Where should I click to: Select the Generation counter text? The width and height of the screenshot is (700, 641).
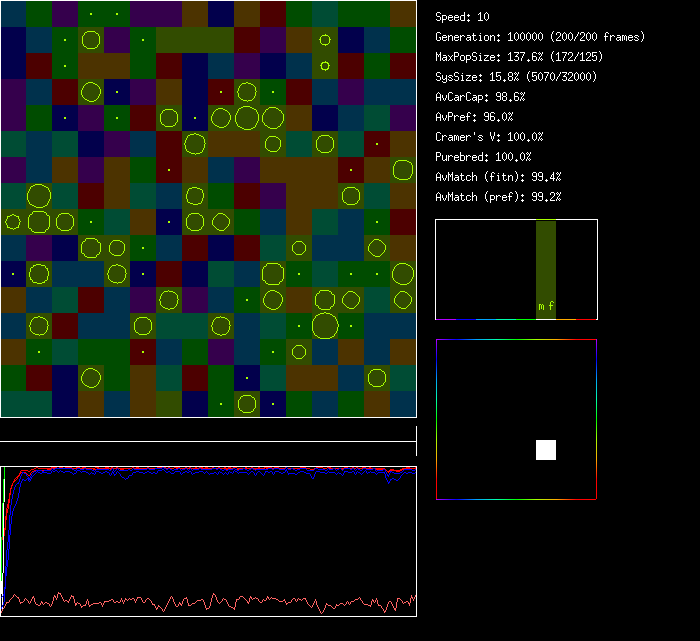point(540,37)
